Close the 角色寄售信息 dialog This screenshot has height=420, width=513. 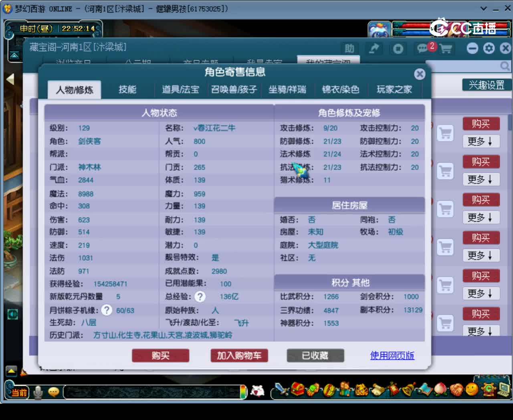click(420, 74)
